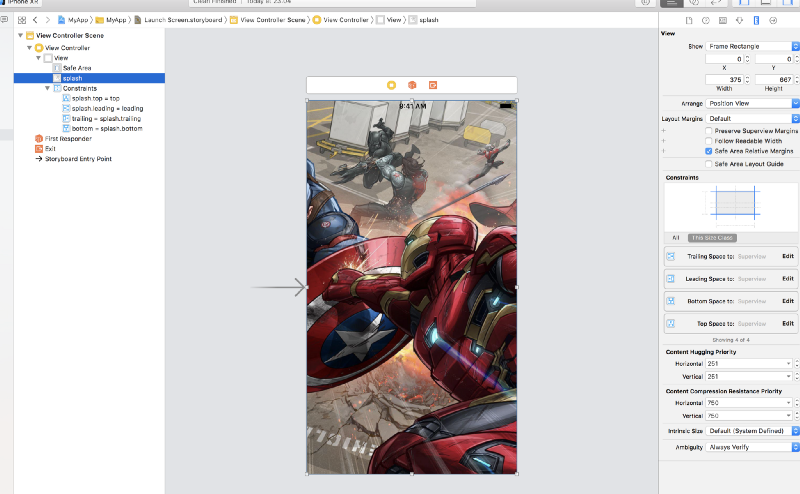Open the Layout Margins Default dropdown

(752, 118)
